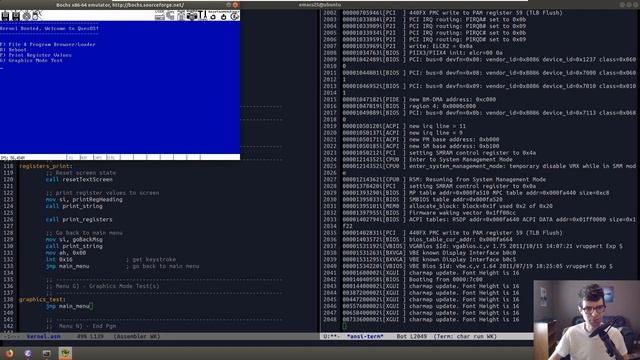Open the terminal icon in the taskbar
The width and height of the screenshot is (640, 360).
pos(46,353)
